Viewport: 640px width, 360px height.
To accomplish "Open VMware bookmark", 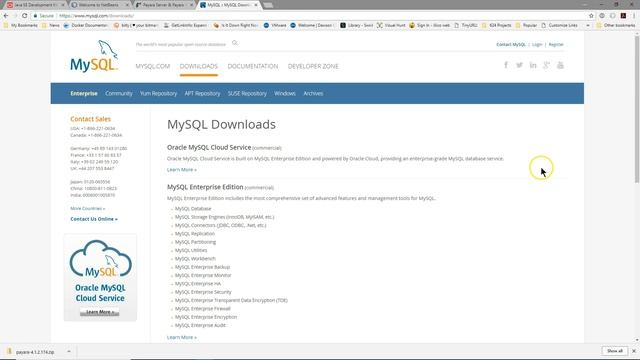I will click(x=275, y=25).
